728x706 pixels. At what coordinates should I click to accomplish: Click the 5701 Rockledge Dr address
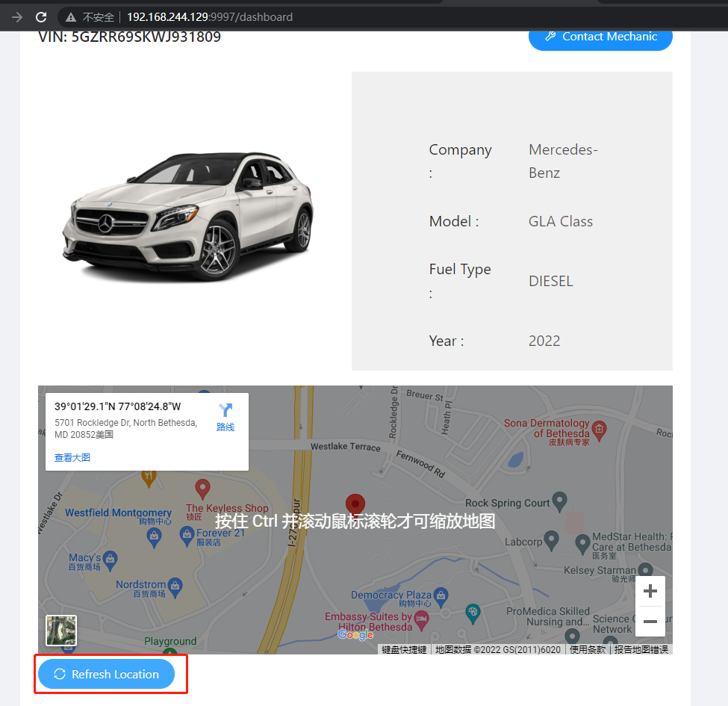pos(126,428)
